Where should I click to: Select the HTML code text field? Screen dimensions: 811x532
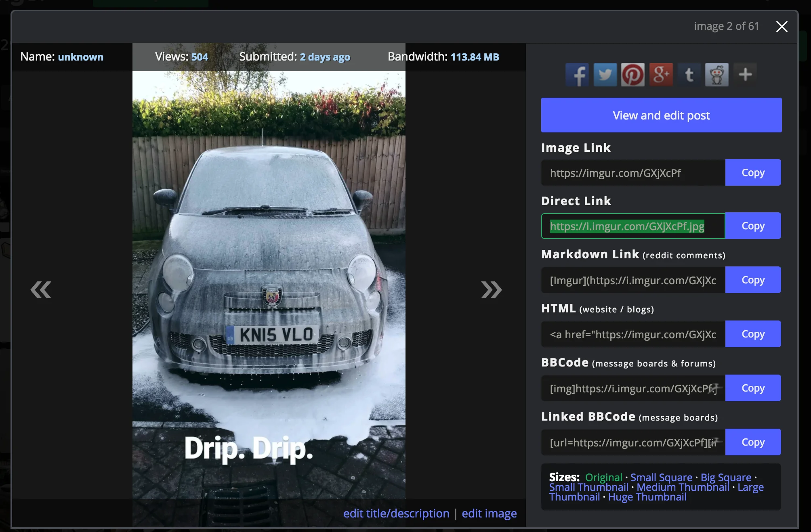coord(633,334)
